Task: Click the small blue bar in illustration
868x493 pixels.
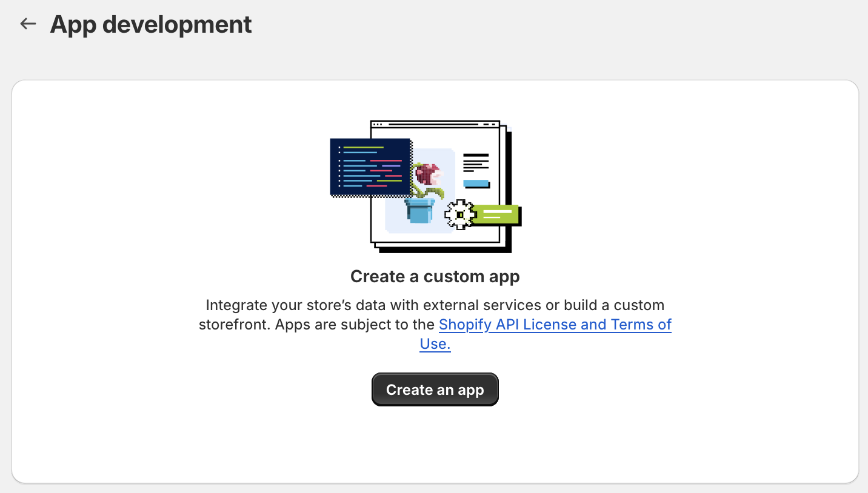Action: coord(476,184)
